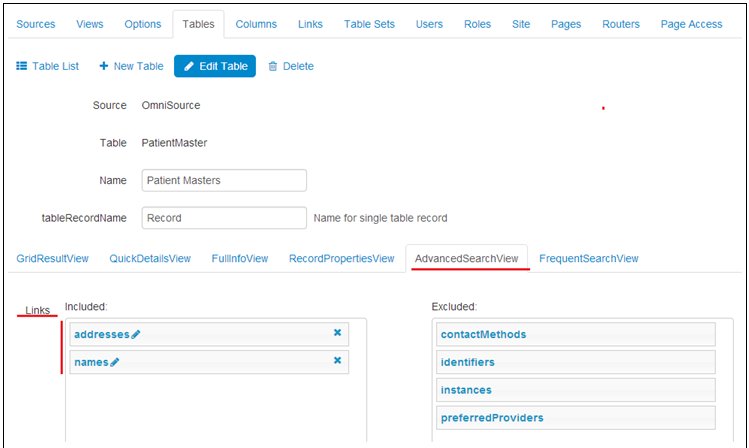Remove names link with the X icon
Image resolution: width=749 pixels, height=448 pixels.
pos(337,361)
